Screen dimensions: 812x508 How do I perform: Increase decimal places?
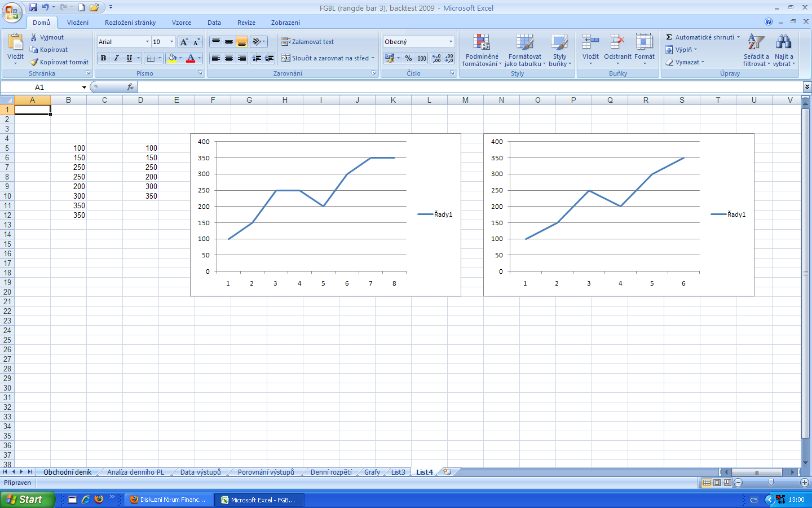[436, 58]
